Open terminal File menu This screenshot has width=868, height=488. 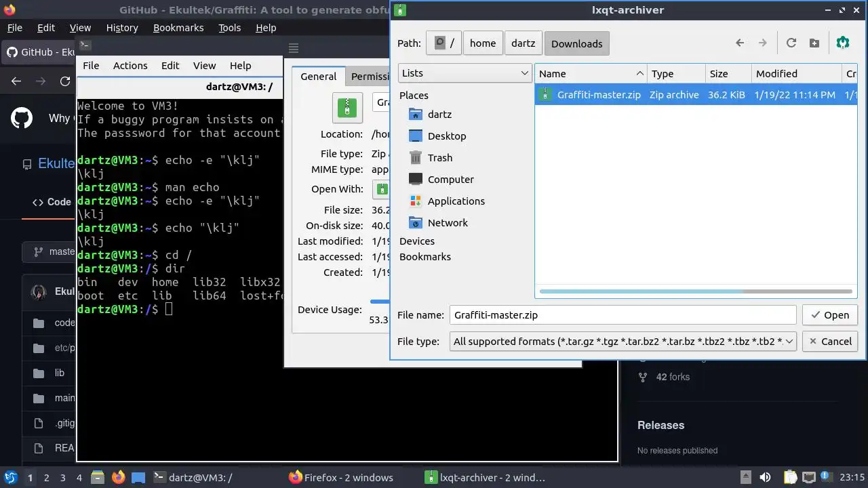[x=91, y=66]
